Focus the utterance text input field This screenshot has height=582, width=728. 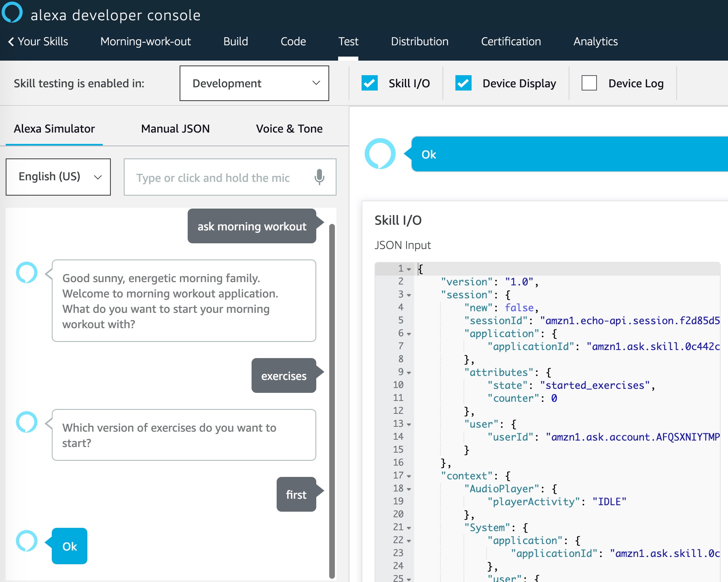(x=230, y=177)
